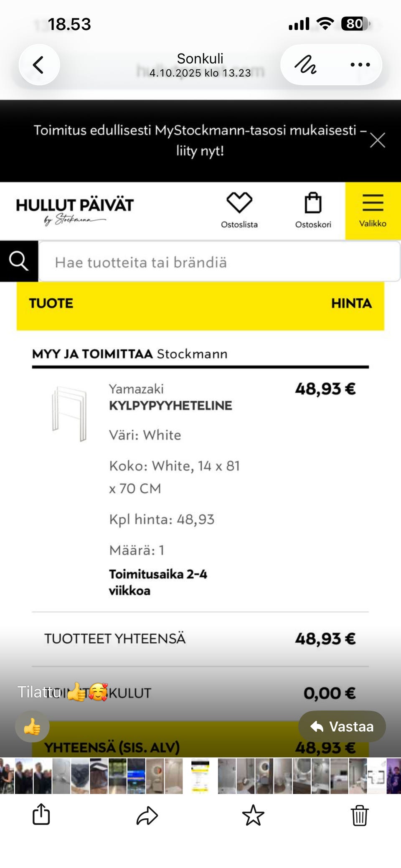401x868 pixels.
Task: Tap the black search magnifier icon
Action: pos(19,261)
